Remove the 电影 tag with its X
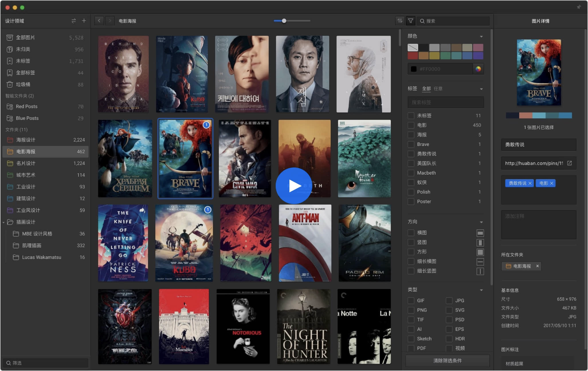Viewport: 588px width, 371px height. 552,183
